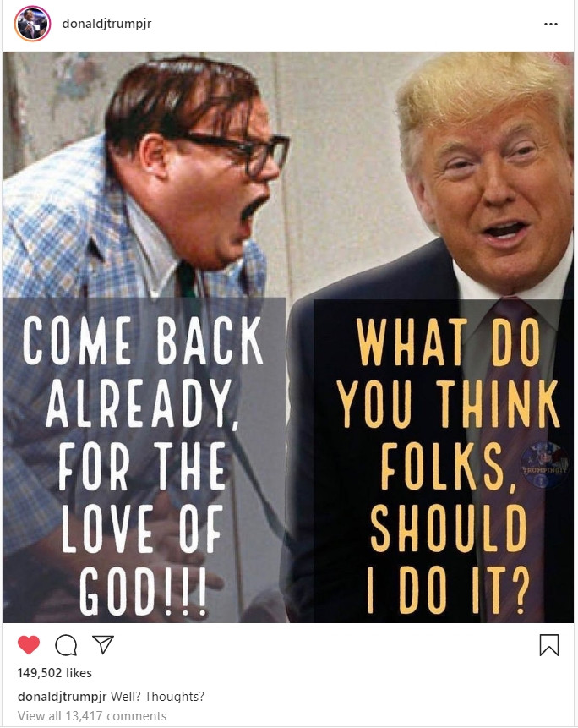Image resolution: width=578 pixels, height=728 pixels.
Task: Click the Trumpingit watermark badge
Action: tap(544, 465)
